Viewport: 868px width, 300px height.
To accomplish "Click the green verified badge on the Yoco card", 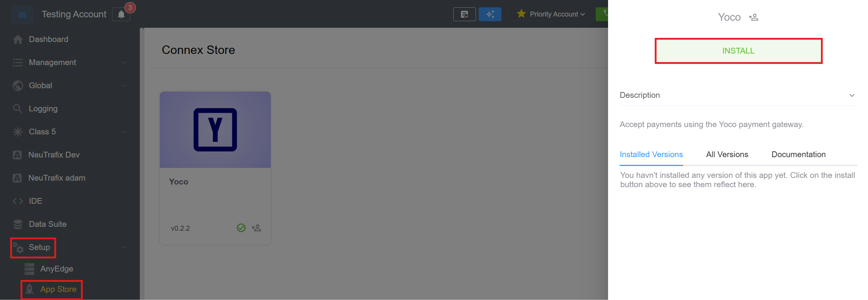I will coord(241,228).
